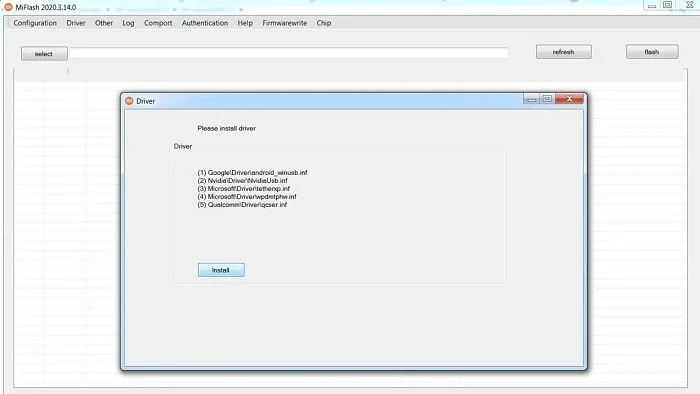Open the Other menu
The image size is (700, 394).
click(104, 23)
